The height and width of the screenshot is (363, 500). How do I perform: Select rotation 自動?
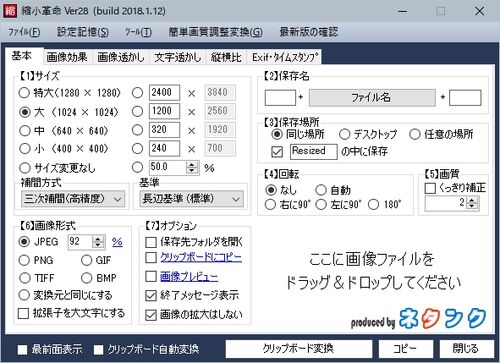(x=321, y=190)
